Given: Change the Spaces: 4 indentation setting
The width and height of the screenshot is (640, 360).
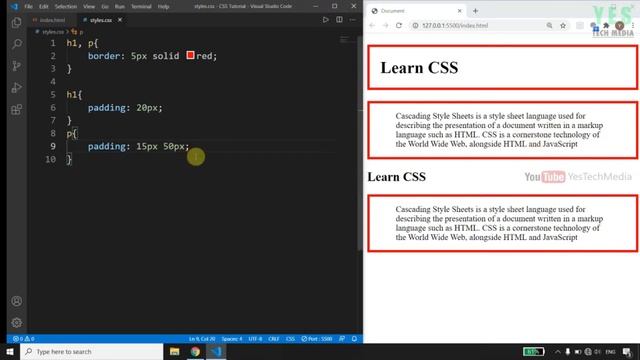Looking at the screenshot, I should [232, 339].
